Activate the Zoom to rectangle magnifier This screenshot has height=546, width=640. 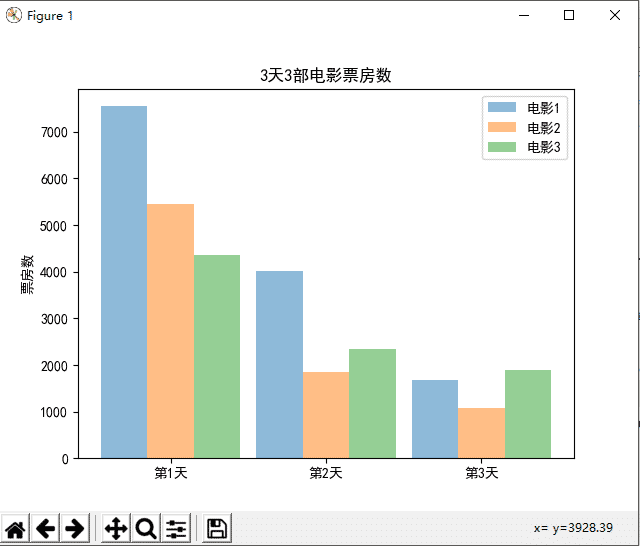click(x=146, y=528)
